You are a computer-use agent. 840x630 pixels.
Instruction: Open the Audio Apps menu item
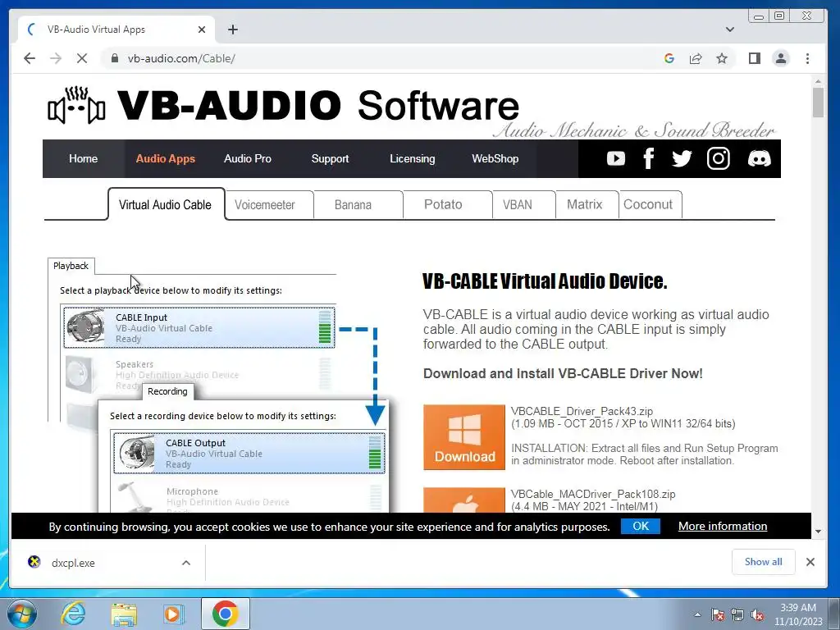coord(166,158)
